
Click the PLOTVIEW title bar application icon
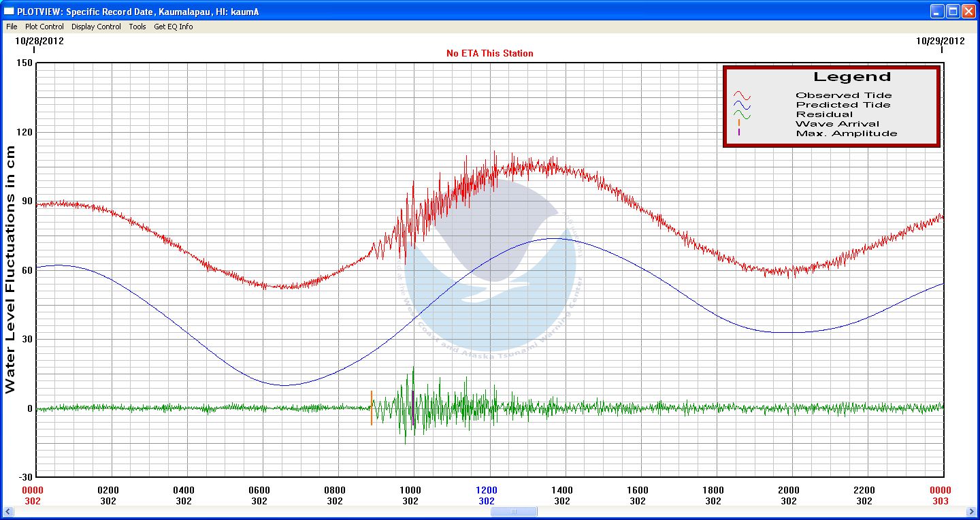coord(9,11)
